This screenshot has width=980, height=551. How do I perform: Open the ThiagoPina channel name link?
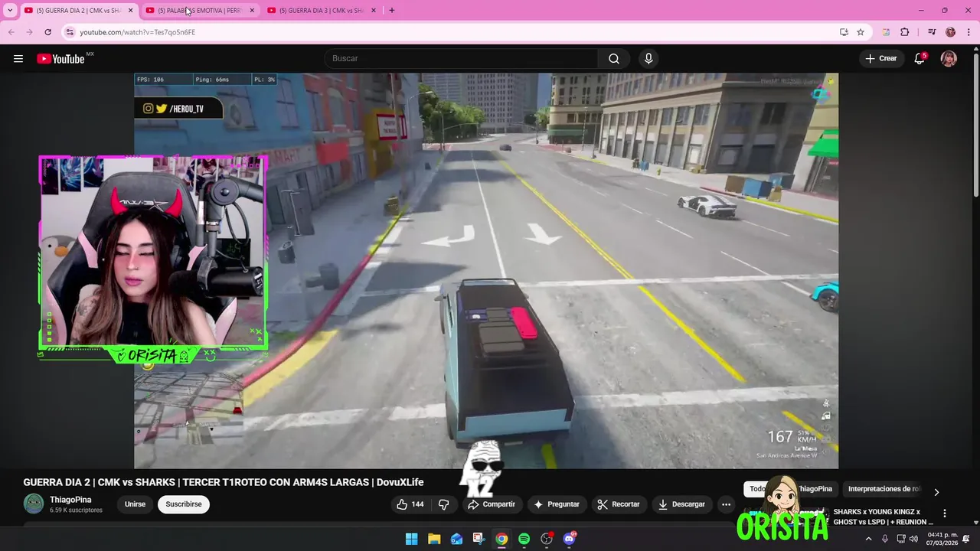[70, 500]
